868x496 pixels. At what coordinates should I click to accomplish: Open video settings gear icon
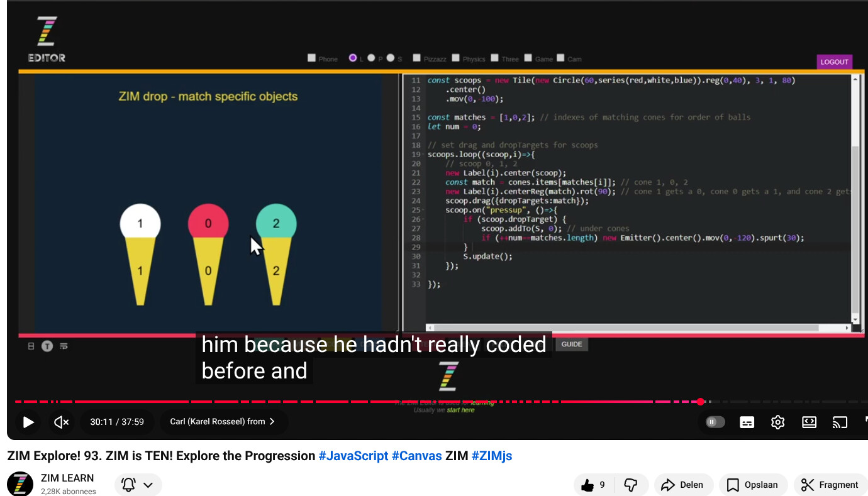coord(778,422)
